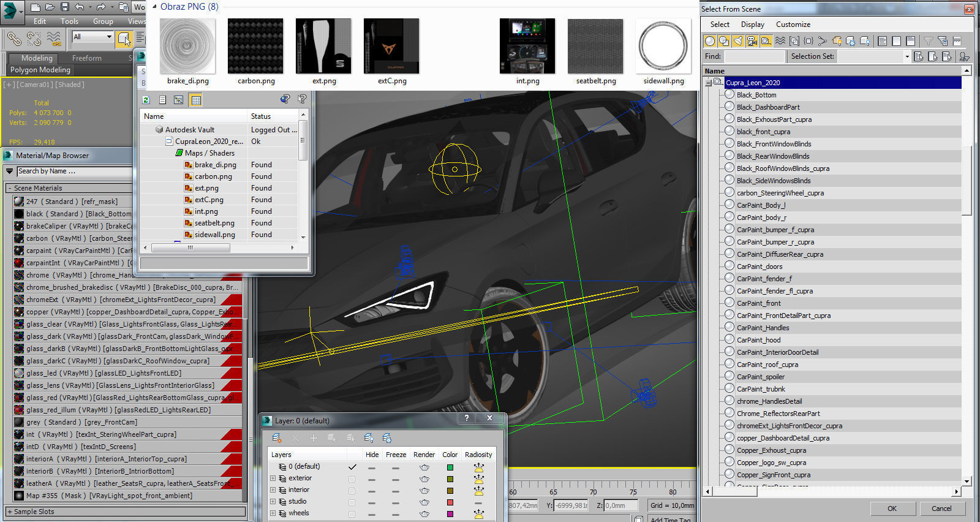Toggle Display Space Warps filter in Select From Scene
Viewport: 980px width, 522px height.
point(780,41)
